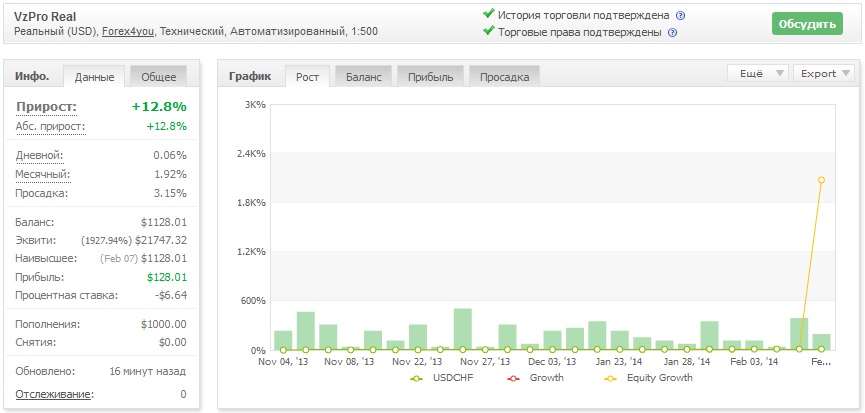
Task: Select the Прибыль chart tab
Action: [x=431, y=77]
